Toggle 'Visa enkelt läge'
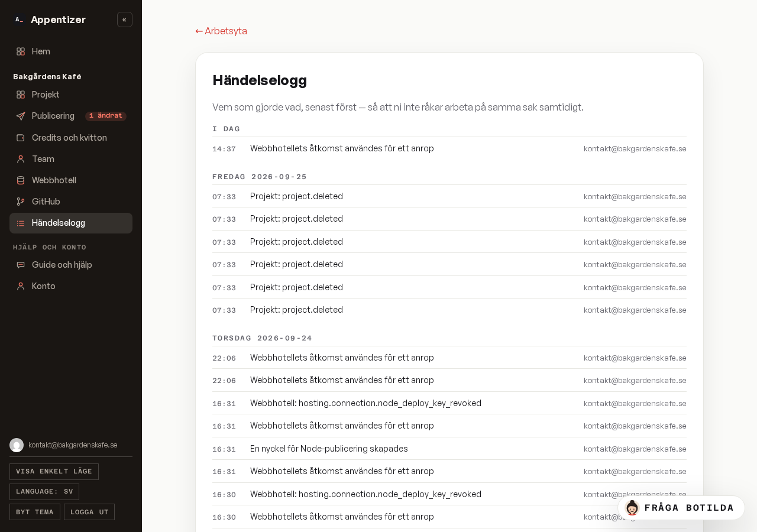This screenshot has width=757, height=532. [x=54, y=472]
